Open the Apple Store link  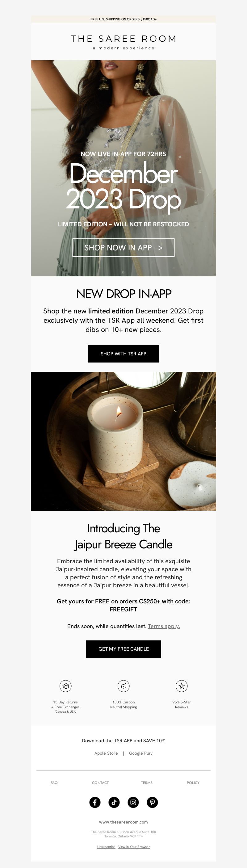106,753
